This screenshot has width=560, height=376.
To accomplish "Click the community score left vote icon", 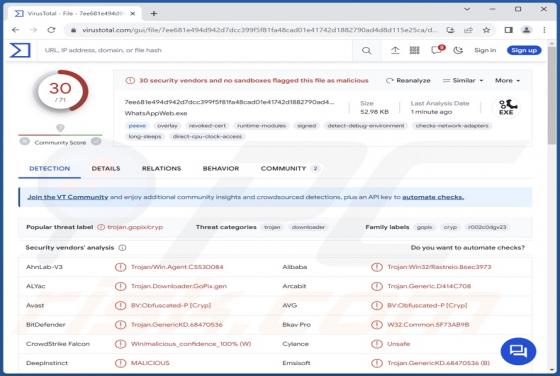I will point(25,141).
